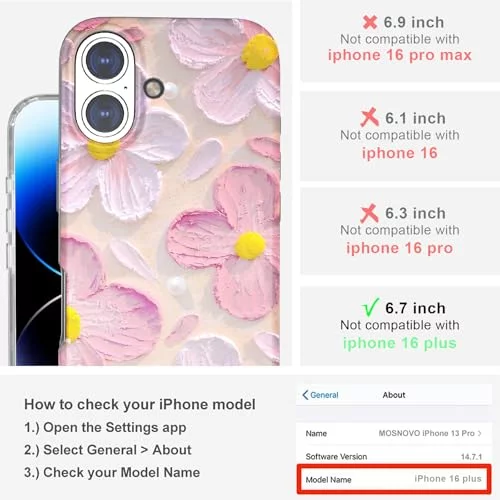Click the How to check your iPhone model heading
Viewport: 500px width, 500px height.
pos(140,404)
